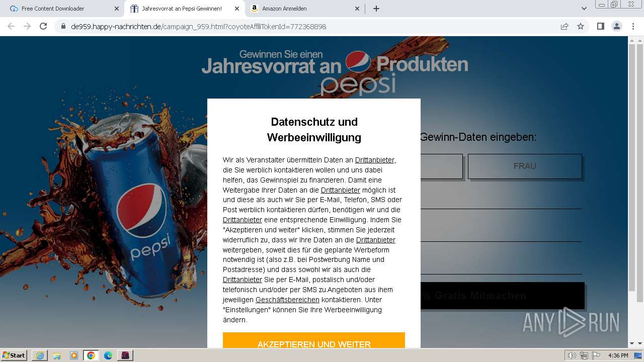Click the browser forward arrow
The image size is (644, 362).
click(x=27, y=26)
